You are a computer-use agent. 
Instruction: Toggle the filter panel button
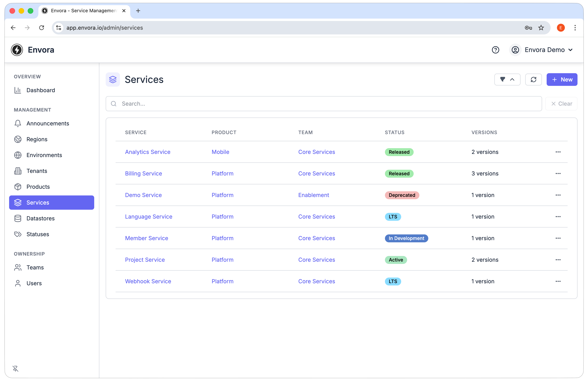click(x=507, y=80)
